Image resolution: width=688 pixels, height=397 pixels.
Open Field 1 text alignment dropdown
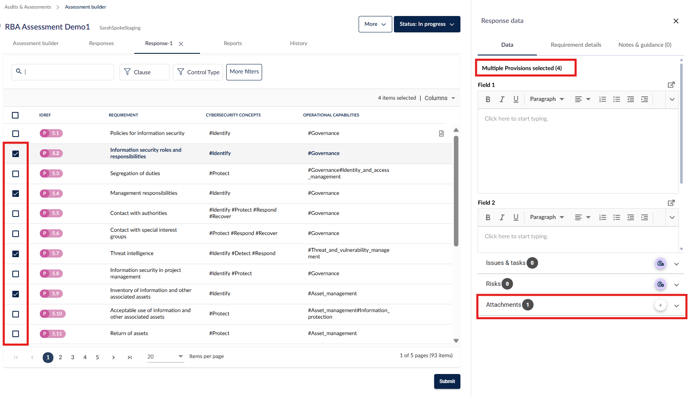582,99
